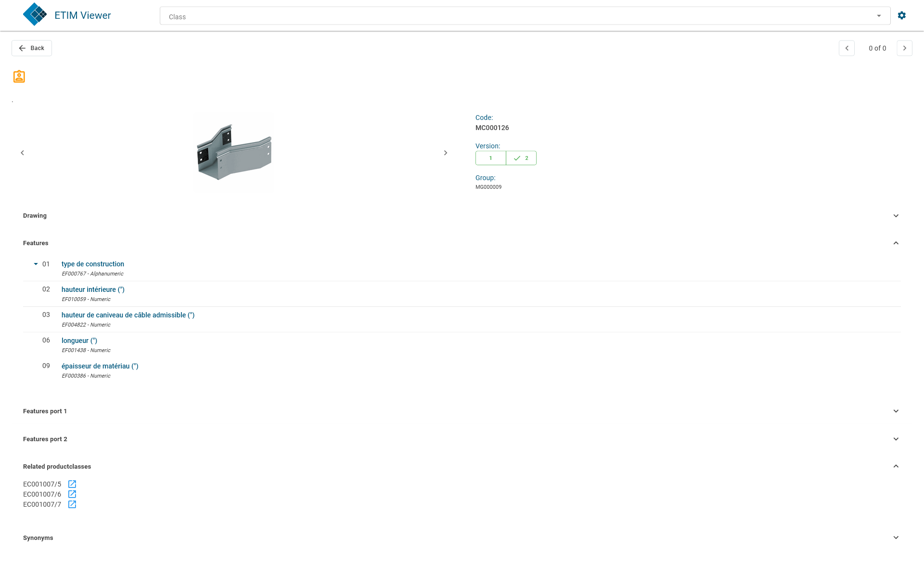Open 'longueur' feature link

coord(79,341)
